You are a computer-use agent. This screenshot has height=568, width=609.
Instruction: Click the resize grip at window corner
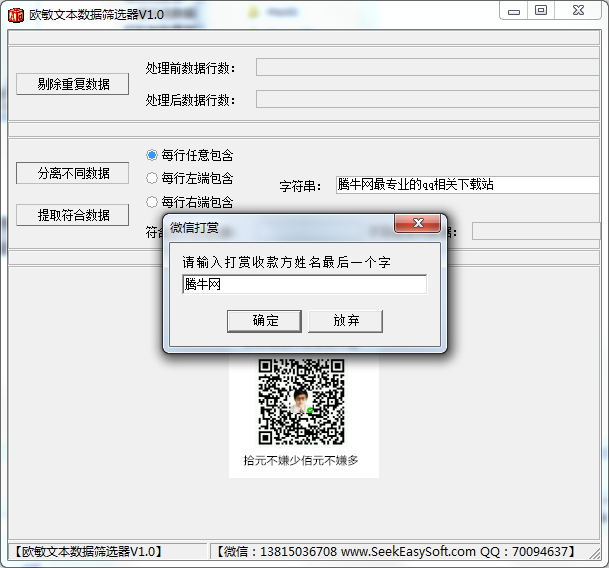click(x=595, y=552)
